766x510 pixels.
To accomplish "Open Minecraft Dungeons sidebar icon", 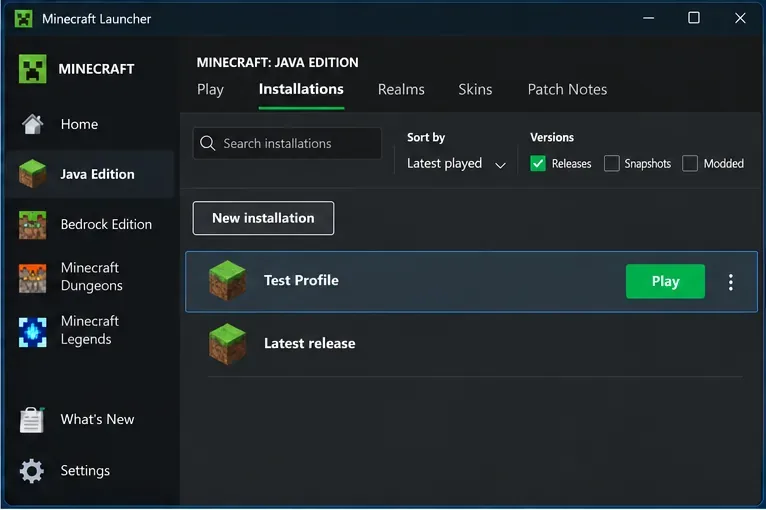I will pyautogui.click(x=32, y=277).
